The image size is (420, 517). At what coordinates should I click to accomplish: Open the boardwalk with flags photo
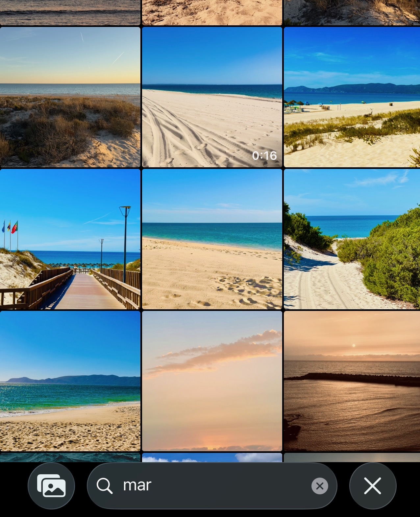click(x=70, y=239)
